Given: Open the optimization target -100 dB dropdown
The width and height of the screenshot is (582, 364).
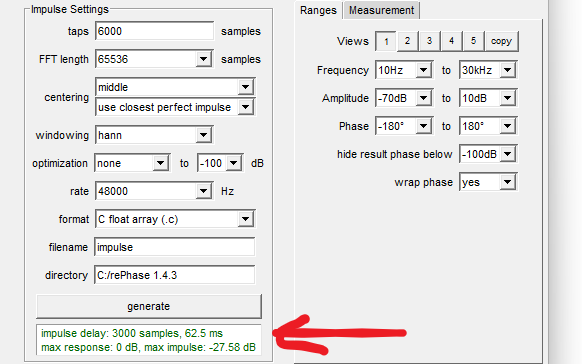Looking at the screenshot, I should pyautogui.click(x=220, y=163).
